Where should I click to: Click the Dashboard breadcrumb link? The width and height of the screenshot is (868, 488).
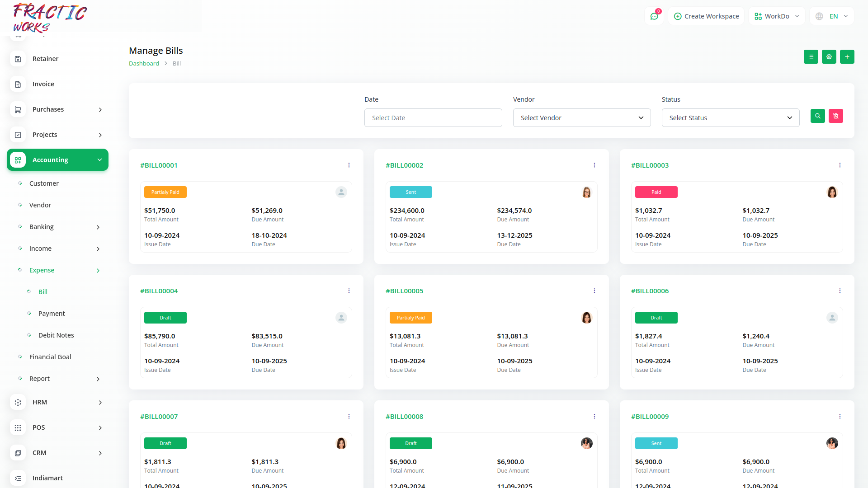tap(144, 64)
